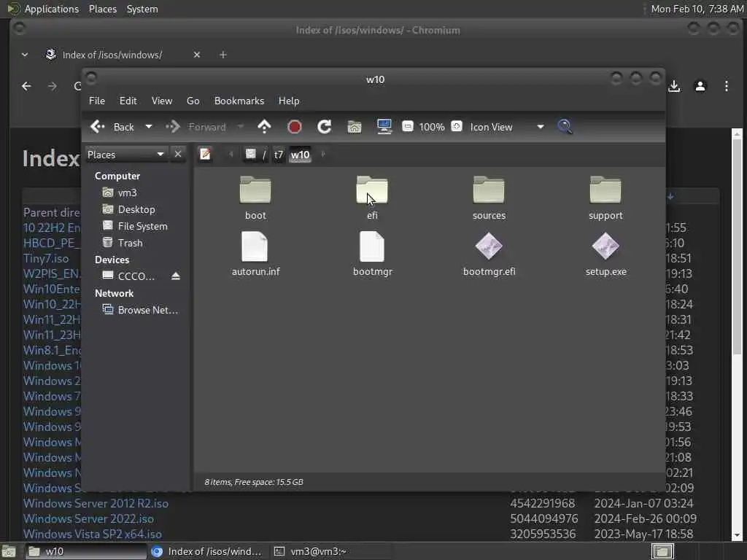Open the Go menu
The width and height of the screenshot is (747, 560).
(x=193, y=101)
